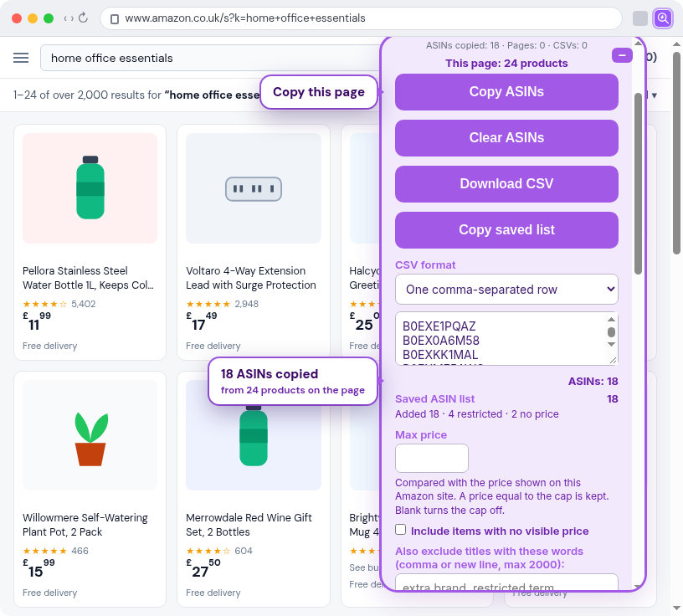Click the ASINs copied status line

[506, 46]
